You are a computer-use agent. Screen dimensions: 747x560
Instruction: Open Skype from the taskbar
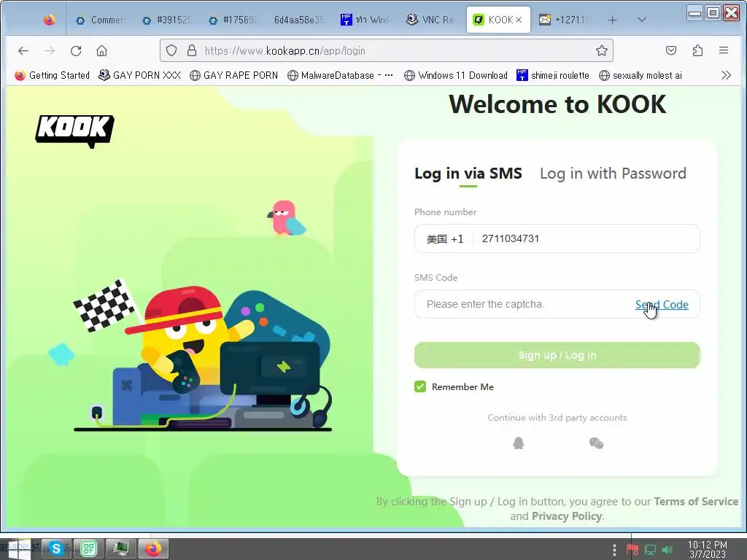(56, 548)
